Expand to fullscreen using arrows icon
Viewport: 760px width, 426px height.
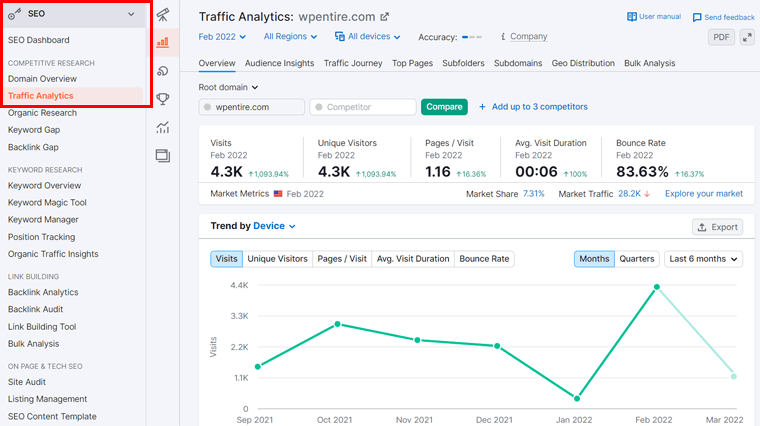(747, 37)
